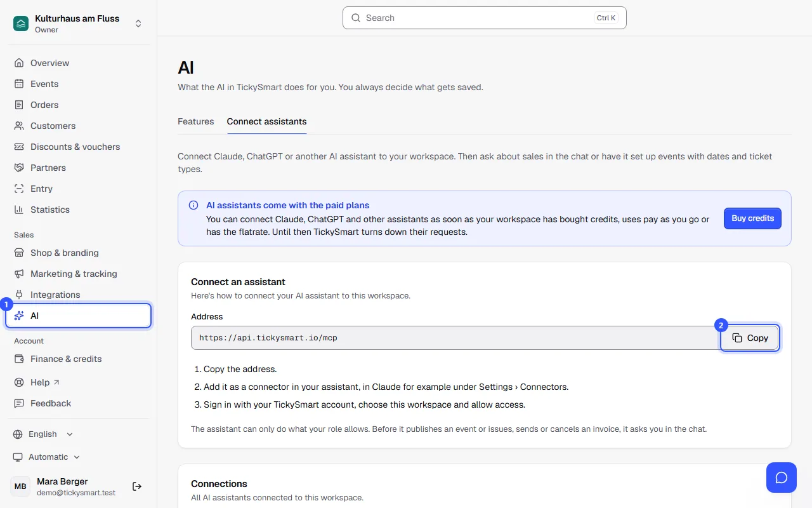The image size is (812, 508).
Task: Expand the workspace switcher chevron
Action: coord(138,23)
